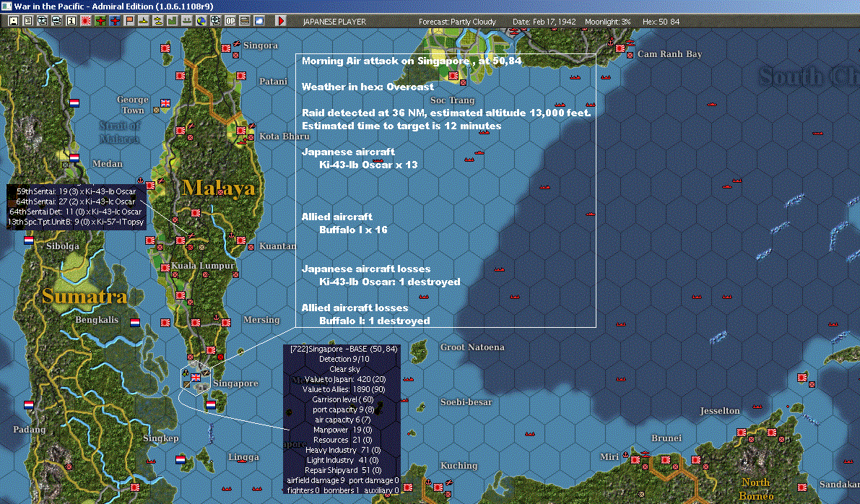Open the save game disk icon
Viewport: 860px width, 504px height.
pyautogui.click(x=14, y=21)
